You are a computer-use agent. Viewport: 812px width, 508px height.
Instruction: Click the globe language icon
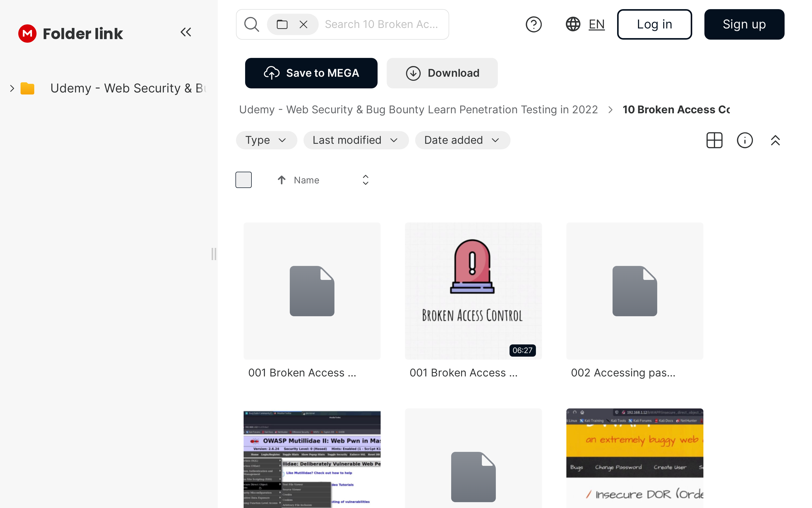(573, 25)
